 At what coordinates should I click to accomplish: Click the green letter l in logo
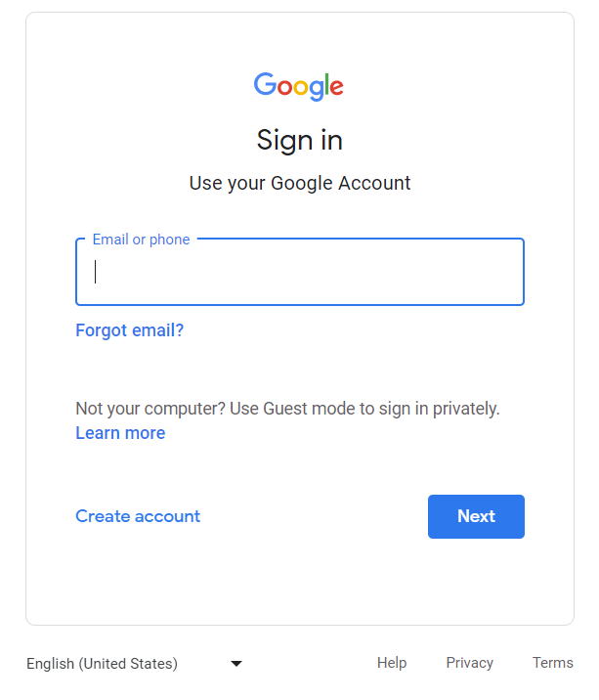tap(325, 84)
